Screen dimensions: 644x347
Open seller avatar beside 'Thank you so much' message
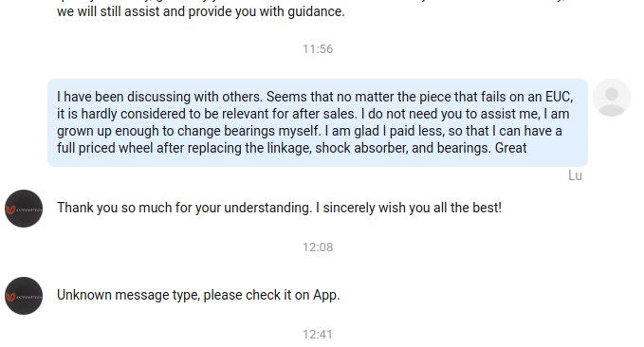pos(24,209)
